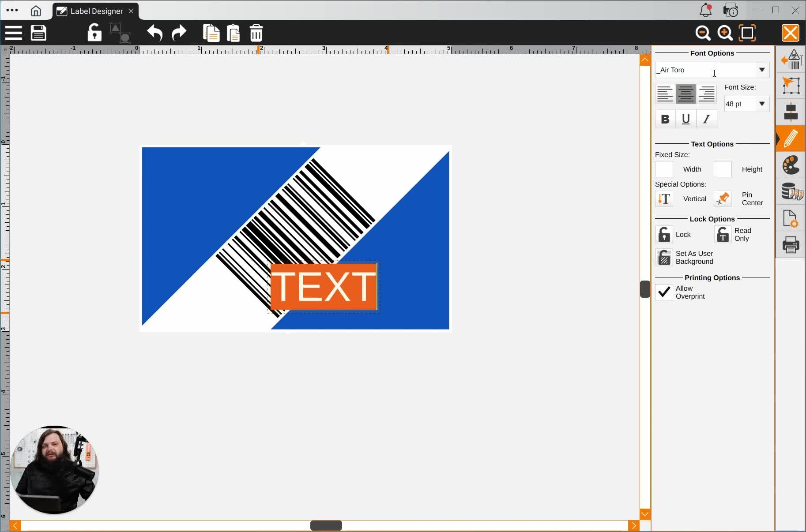
Task: Fit the label to screen
Action: 747,33
